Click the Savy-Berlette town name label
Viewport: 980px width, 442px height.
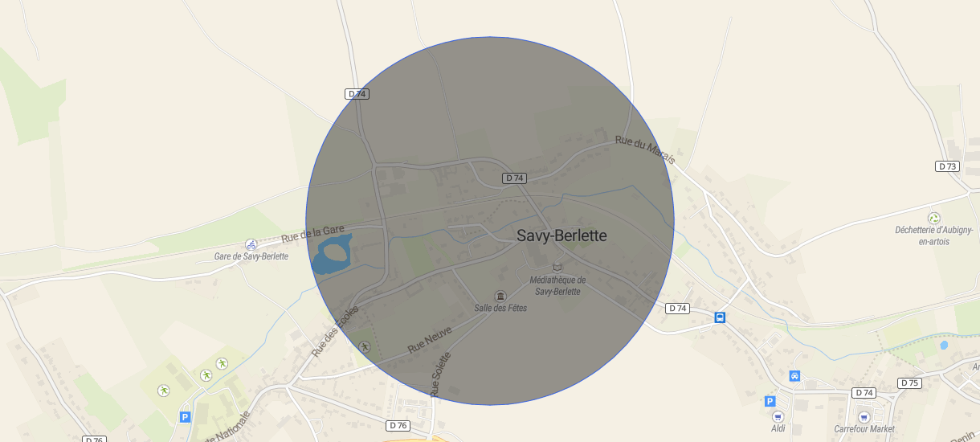click(x=561, y=235)
